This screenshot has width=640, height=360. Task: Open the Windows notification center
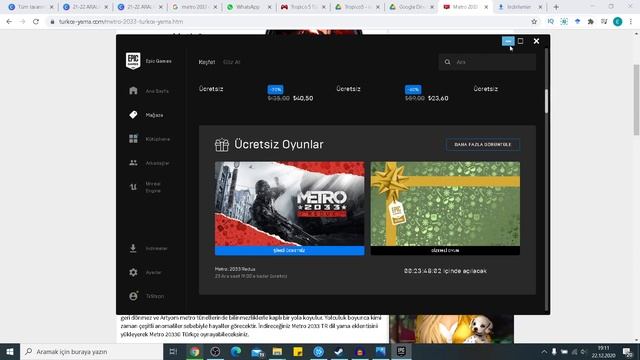point(628,351)
